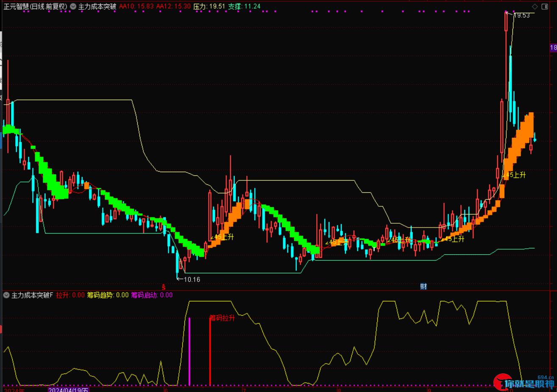Image resolution: width=557 pixels, height=392 pixels.
Task: Click the diamond marker icon in chart corner
Action: pos(535,6)
